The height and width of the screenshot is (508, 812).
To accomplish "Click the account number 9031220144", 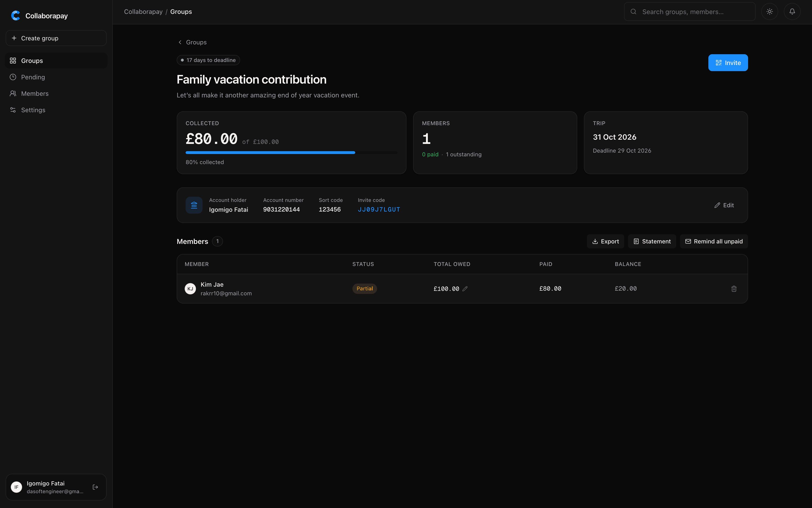I will [x=281, y=210].
